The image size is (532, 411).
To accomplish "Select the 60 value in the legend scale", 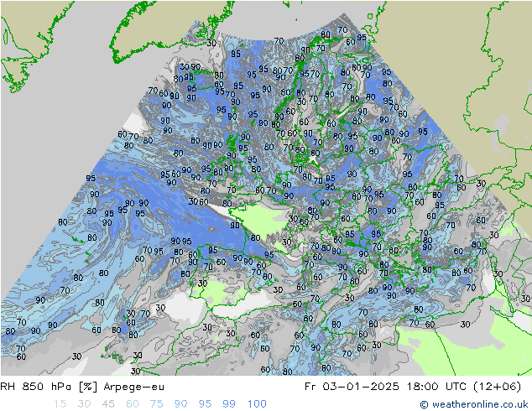I will [133, 404].
